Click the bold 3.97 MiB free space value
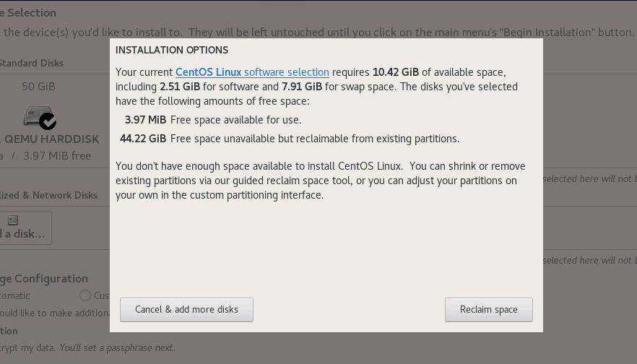Viewport: 637px width, 364px height. tap(145, 120)
